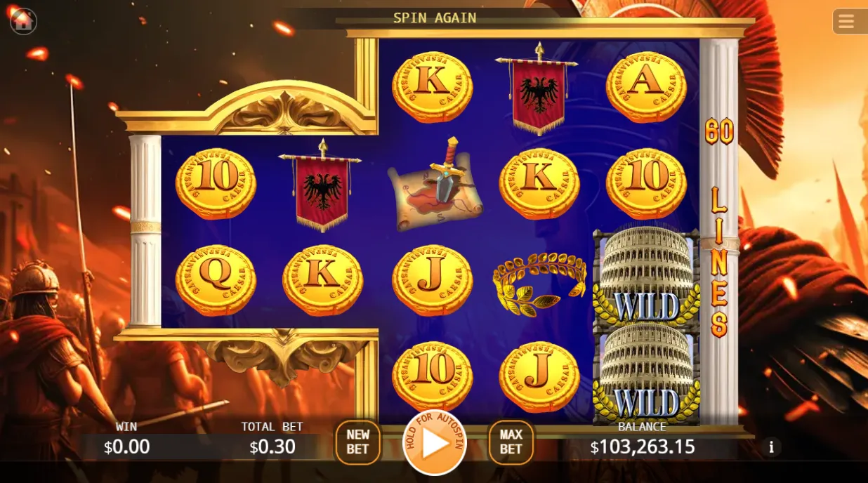The width and height of the screenshot is (868, 483).
Task: Open the info icon near balance
Action: tap(771, 446)
